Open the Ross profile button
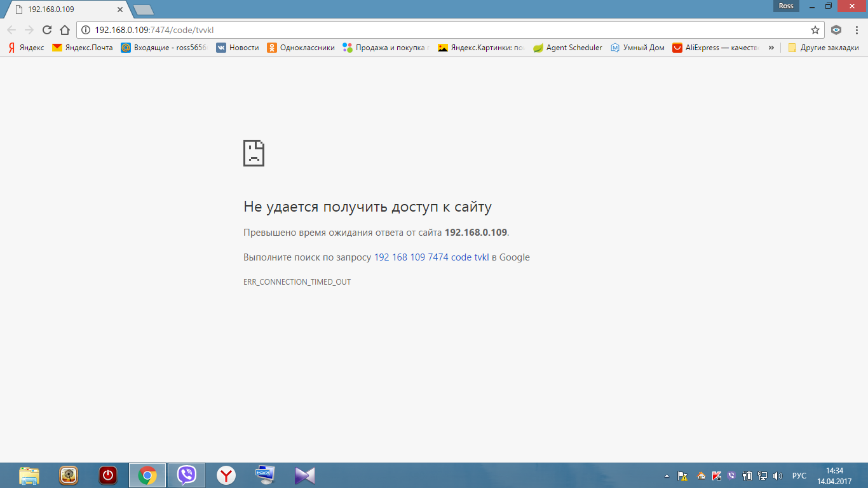Viewport: 868px width, 488px height. [x=786, y=6]
